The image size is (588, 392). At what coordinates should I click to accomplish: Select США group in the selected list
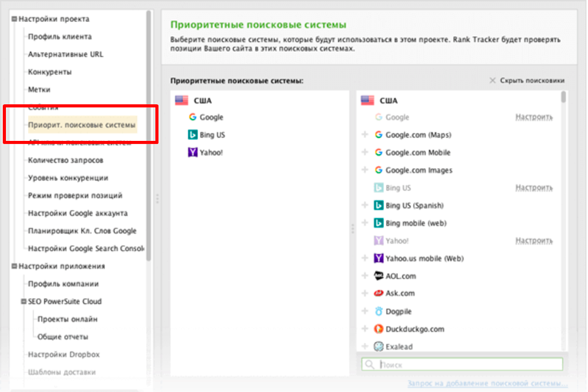click(x=203, y=101)
